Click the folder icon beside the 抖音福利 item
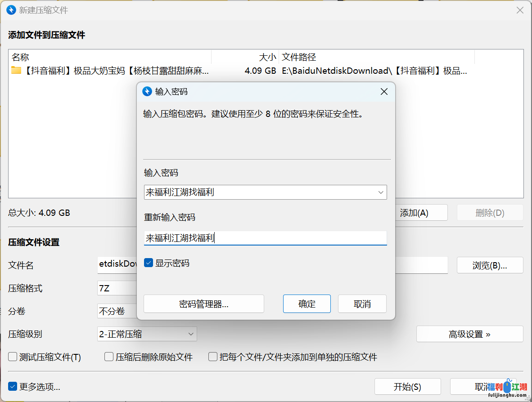 tap(17, 71)
